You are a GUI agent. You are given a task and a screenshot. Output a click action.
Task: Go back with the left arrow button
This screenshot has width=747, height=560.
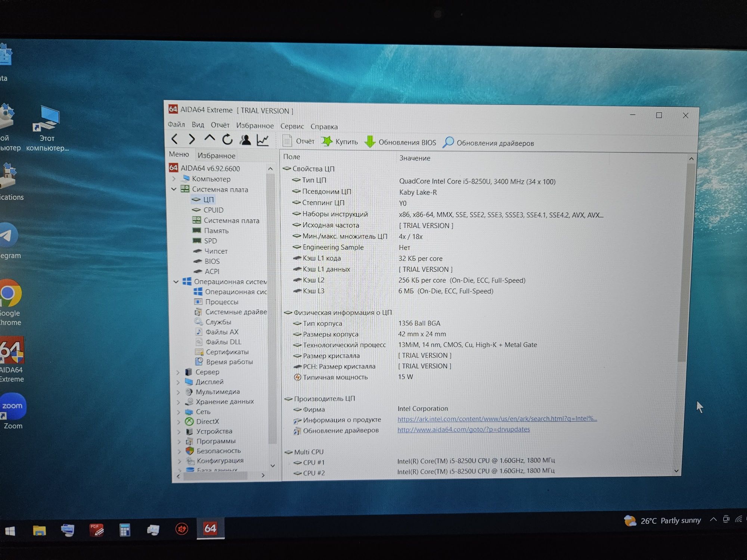(x=174, y=139)
